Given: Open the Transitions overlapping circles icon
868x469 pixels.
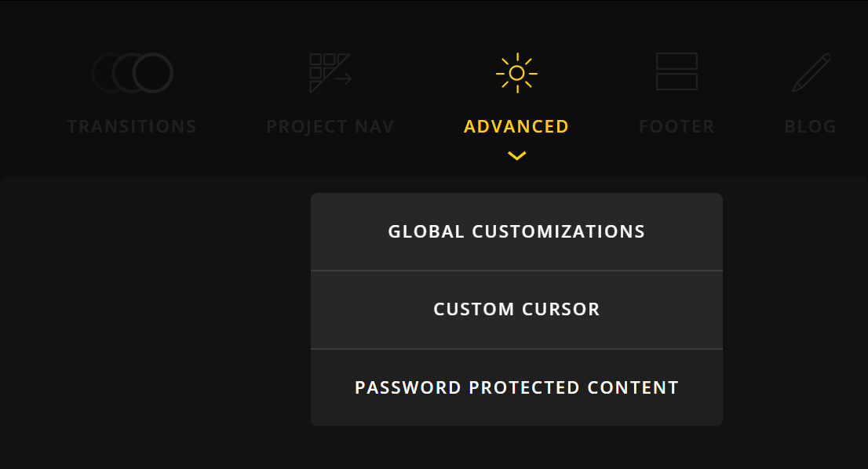Looking at the screenshot, I should (133, 73).
